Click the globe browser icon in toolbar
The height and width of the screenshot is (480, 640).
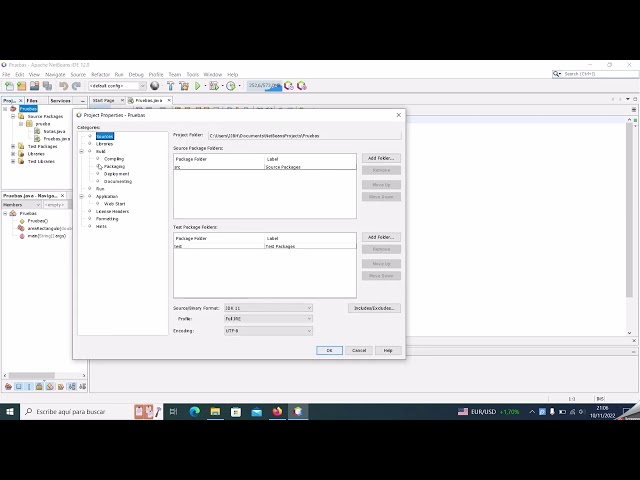155,86
